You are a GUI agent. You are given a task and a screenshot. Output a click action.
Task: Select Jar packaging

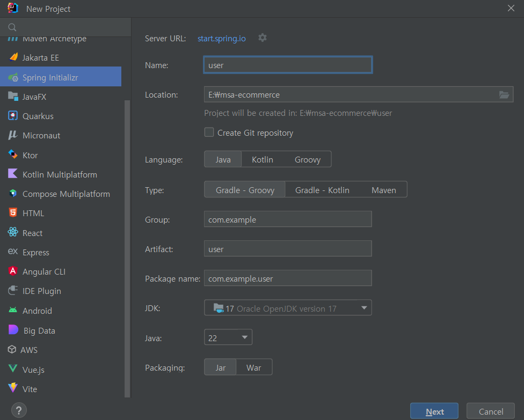[220, 367]
